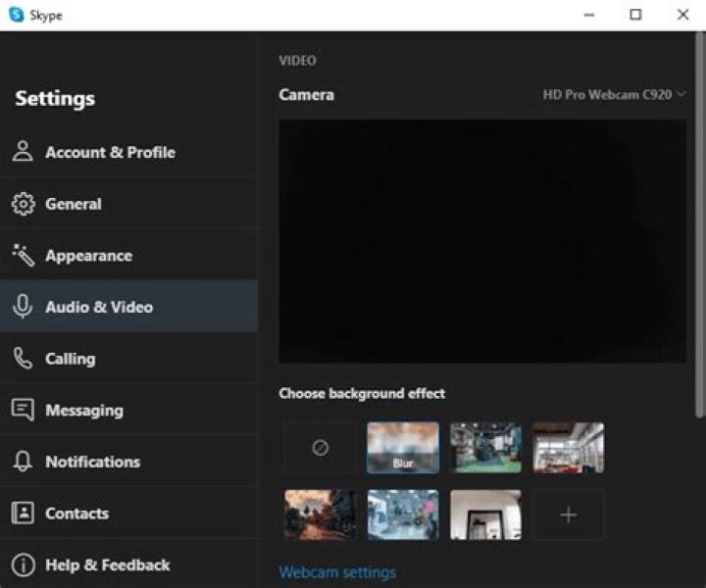Click the Calling phone icon

point(23,359)
